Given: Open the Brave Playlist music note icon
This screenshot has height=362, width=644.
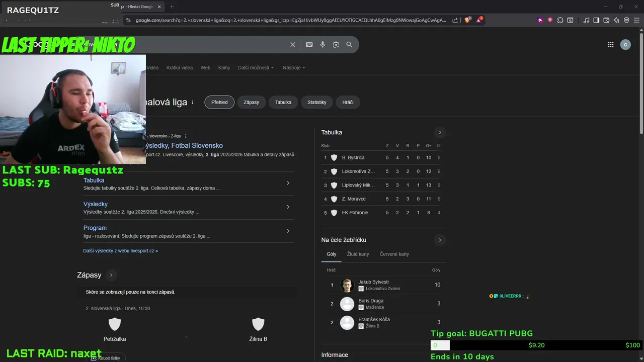Looking at the screenshot, I should [x=586, y=20].
